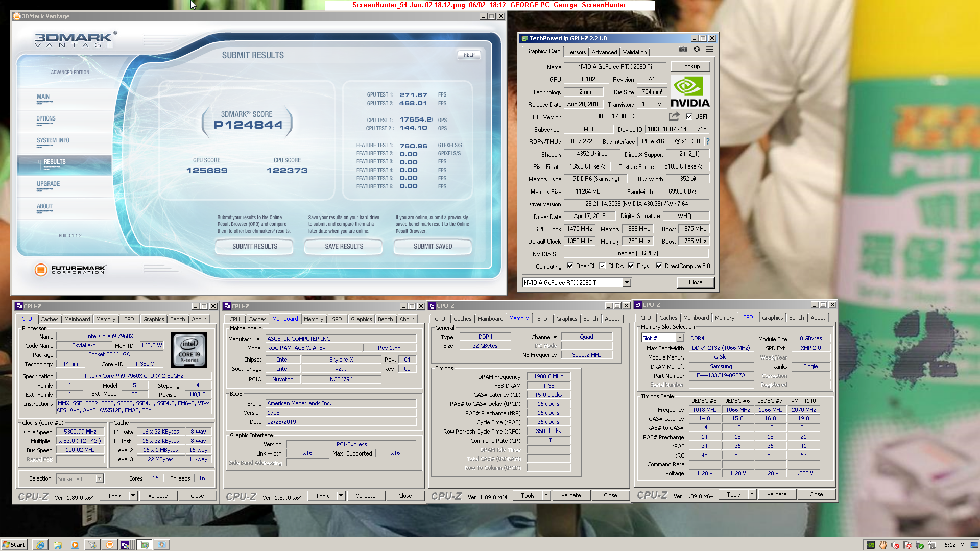Open Internet Explorer from the taskbar
980x551 pixels.
pyautogui.click(x=40, y=545)
